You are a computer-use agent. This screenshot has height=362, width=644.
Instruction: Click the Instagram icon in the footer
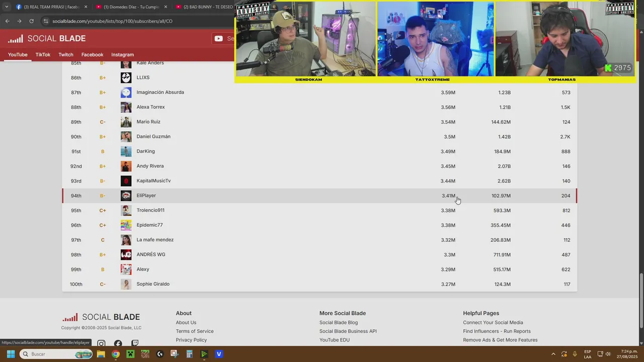click(101, 344)
